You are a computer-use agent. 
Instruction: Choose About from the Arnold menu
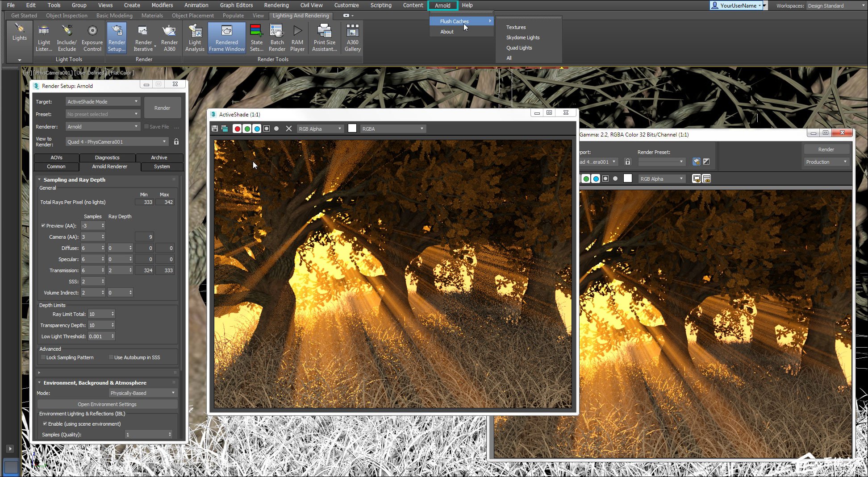pyautogui.click(x=447, y=32)
